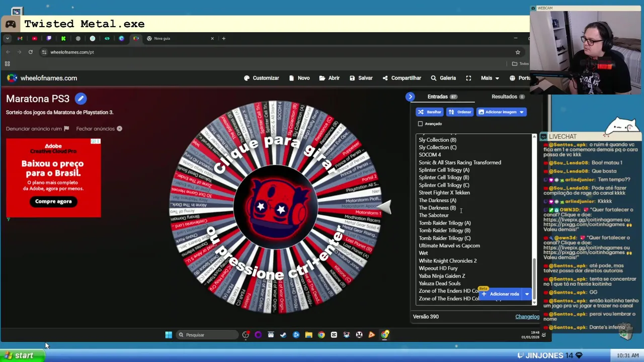644x362 pixels.
Task: Open the Changelog link
Action: (x=527, y=317)
